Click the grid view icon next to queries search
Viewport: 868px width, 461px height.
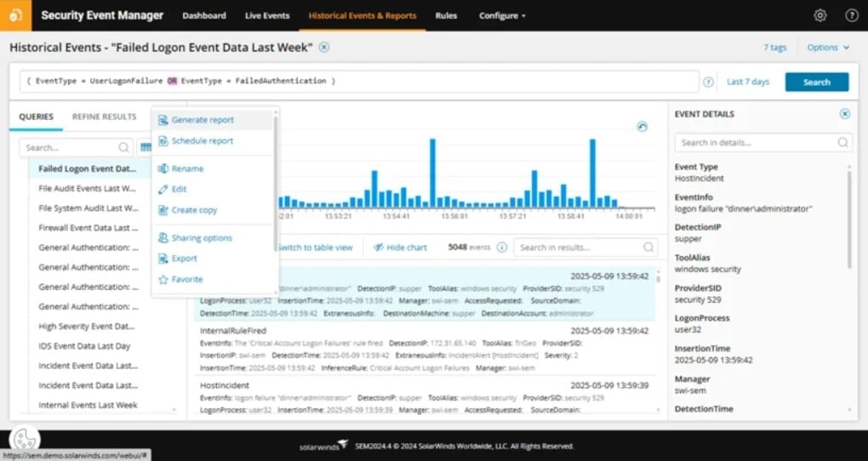click(145, 148)
